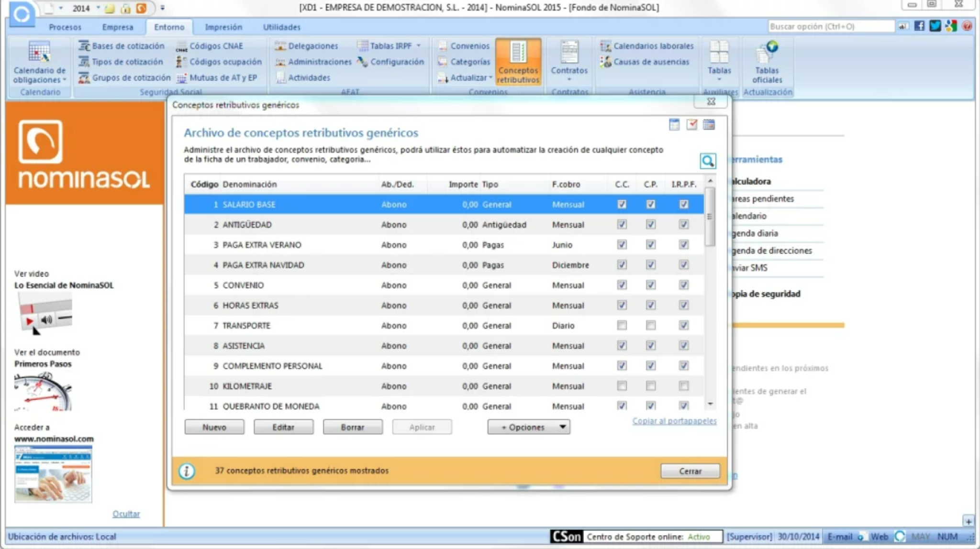Click the Buscar opción search field
This screenshot has width=980, height=549.
click(x=830, y=27)
